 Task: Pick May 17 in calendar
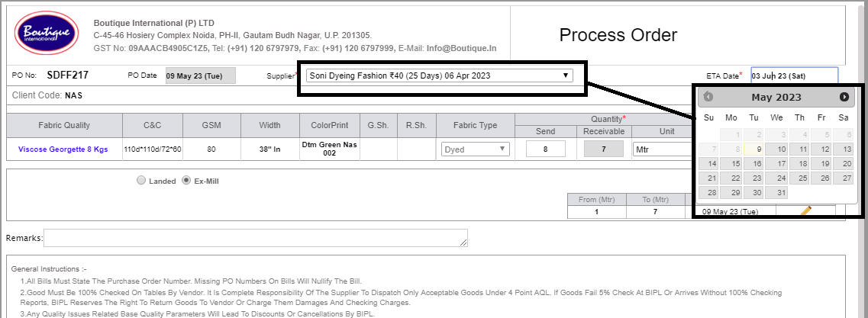776,163
